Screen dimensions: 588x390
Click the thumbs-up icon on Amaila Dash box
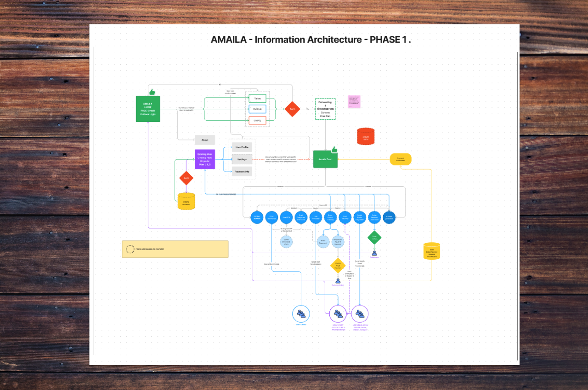[x=334, y=150]
